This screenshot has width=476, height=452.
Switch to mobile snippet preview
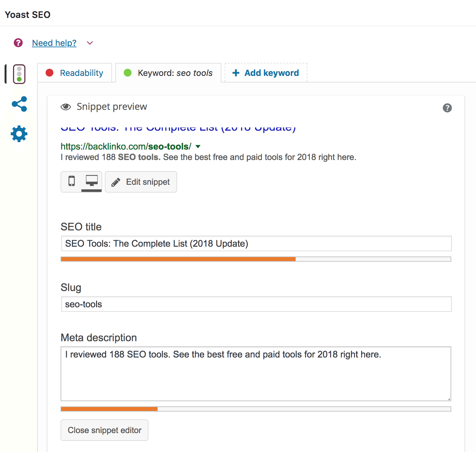coord(72,181)
